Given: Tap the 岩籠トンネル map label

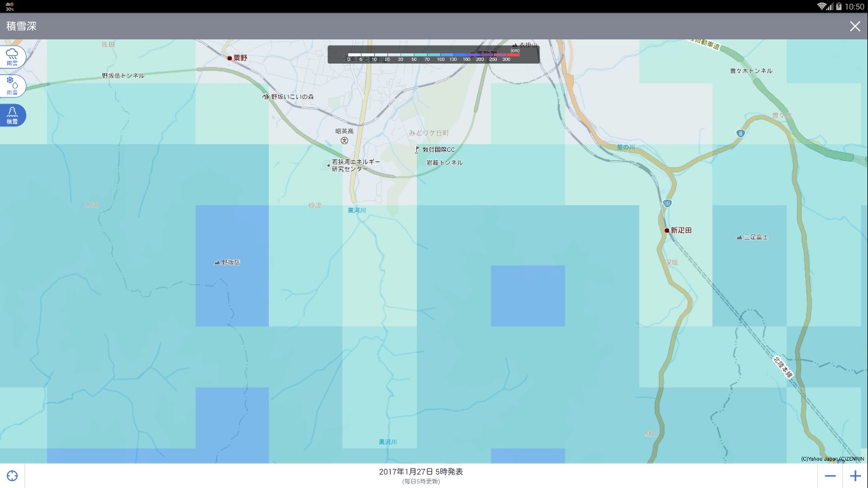Looking at the screenshot, I should pyautogui.click(x=445, y=163).
